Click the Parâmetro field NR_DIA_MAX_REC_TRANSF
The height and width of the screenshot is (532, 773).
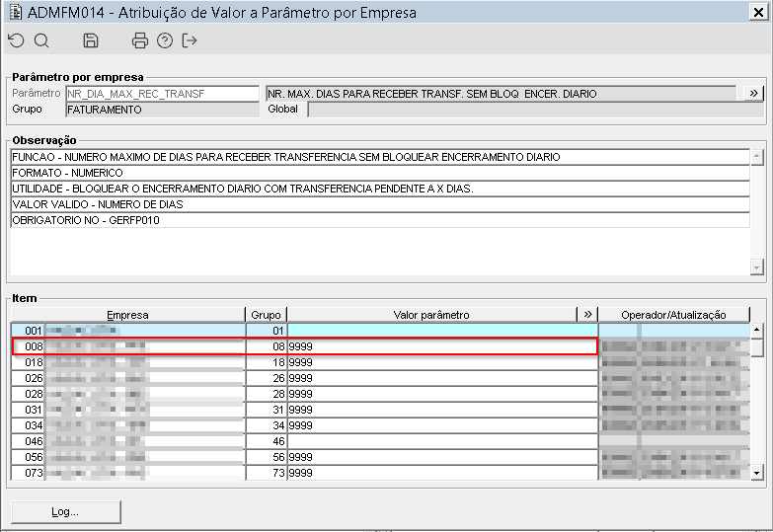tap(162, 94)
